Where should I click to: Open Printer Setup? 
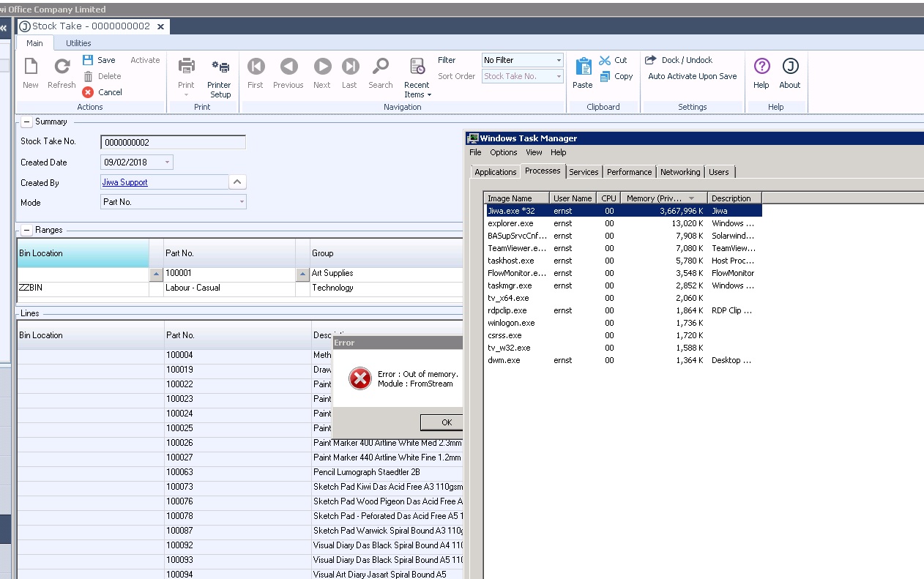click(x=220, y=67)
